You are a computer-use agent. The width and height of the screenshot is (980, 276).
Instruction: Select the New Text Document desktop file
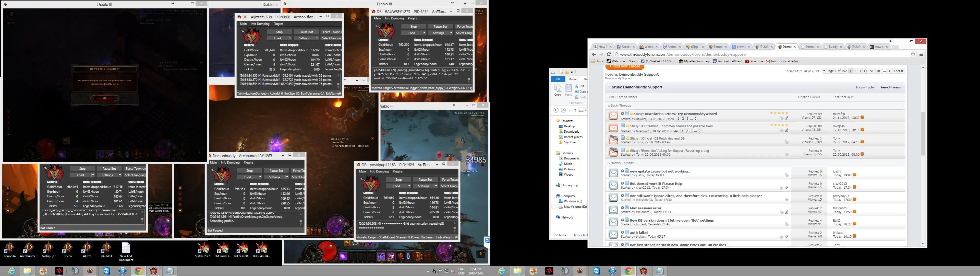[126, 252]
